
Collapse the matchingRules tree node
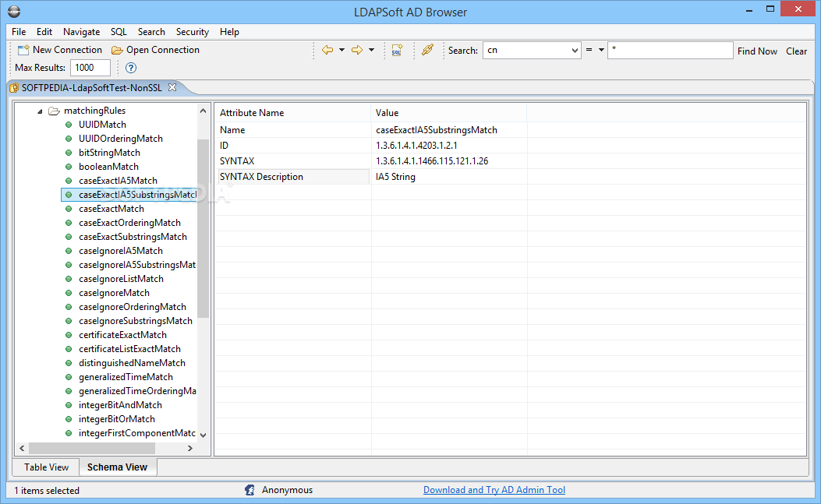[x=40, y=111]
